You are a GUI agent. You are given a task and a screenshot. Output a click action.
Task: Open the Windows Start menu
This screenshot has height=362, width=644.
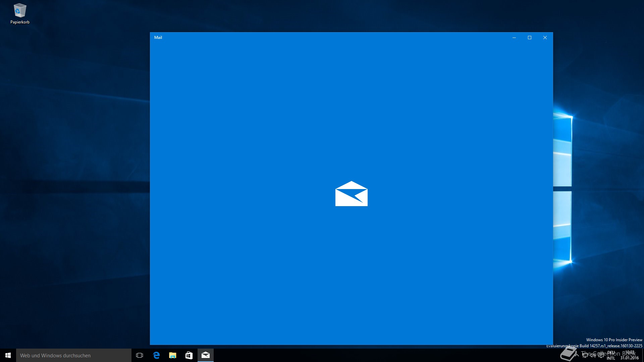click(x=8, y=355)
